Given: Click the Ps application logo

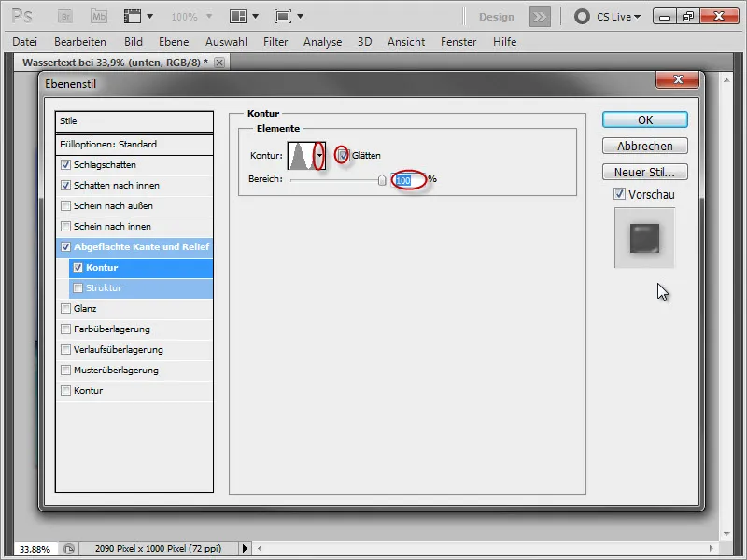Looking at the screenshot, I should [21, 17].
